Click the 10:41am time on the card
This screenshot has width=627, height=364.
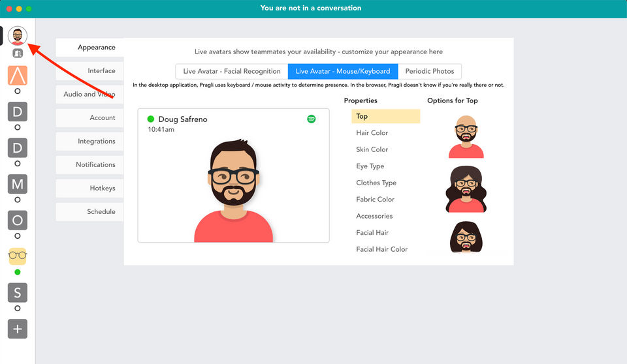point(161,129)
